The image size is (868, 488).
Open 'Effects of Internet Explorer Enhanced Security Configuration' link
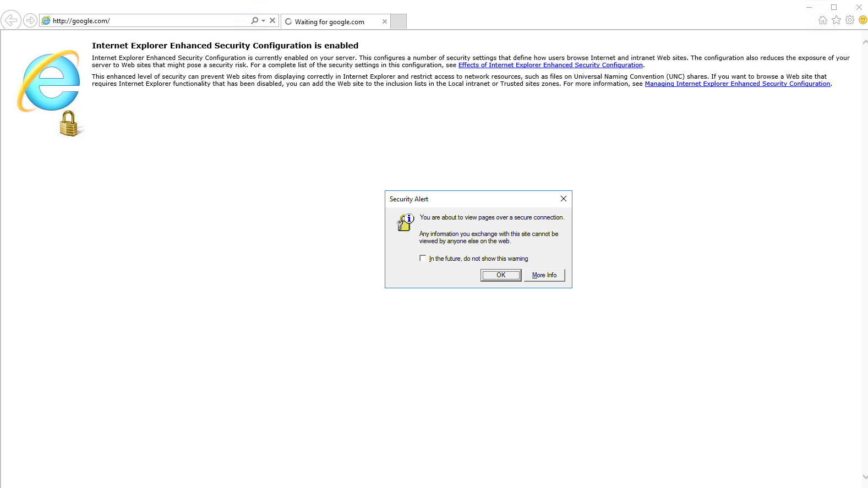(x=550, y=65)
